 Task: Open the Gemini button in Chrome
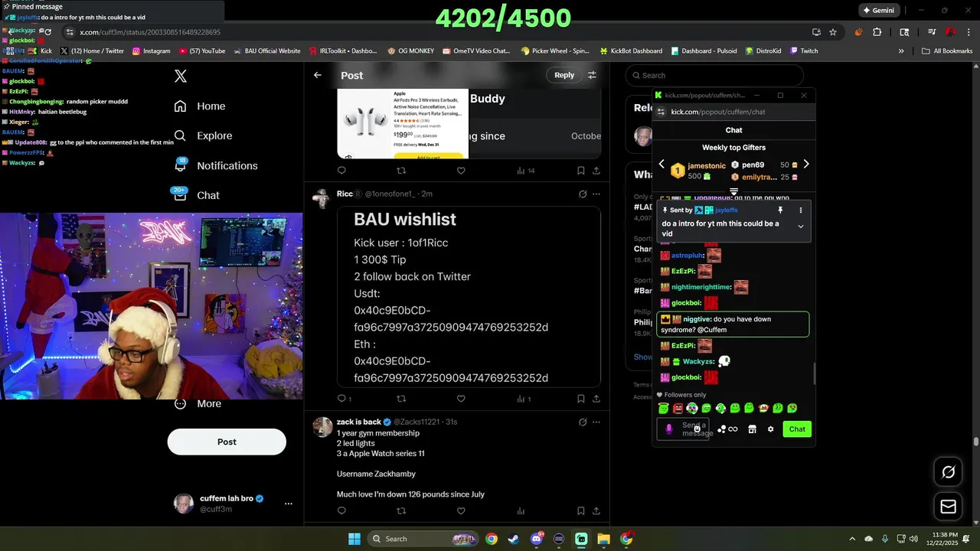(878, 11)
